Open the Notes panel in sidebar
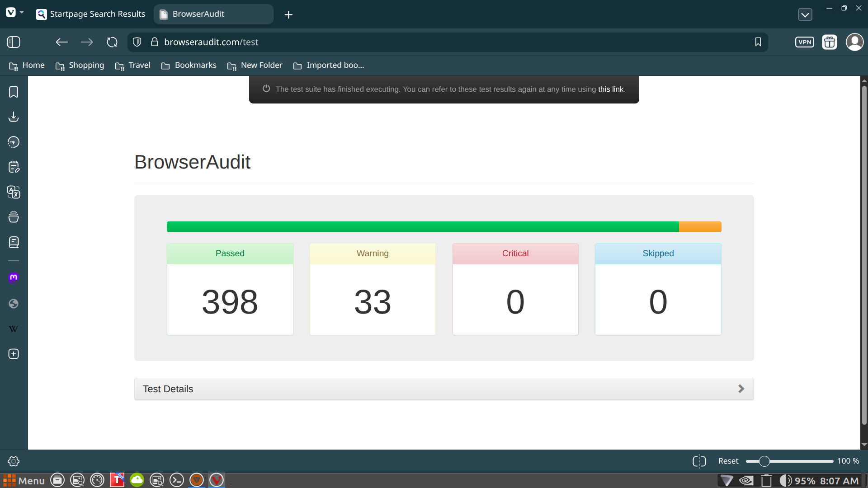Image resolution: width=868 pixels, height=488 pixels. (14, 167)
